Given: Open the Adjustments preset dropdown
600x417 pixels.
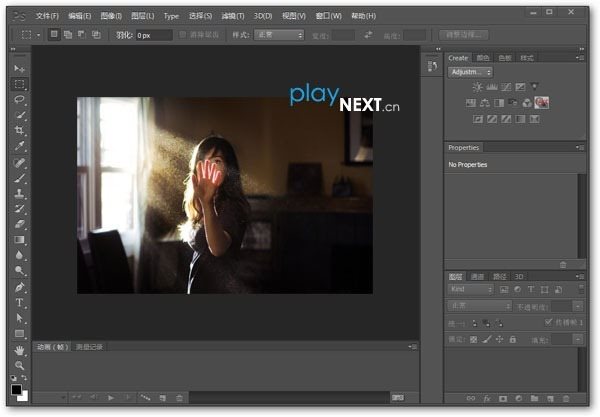Looking at the screenshot, I should [x=470, y=73].
